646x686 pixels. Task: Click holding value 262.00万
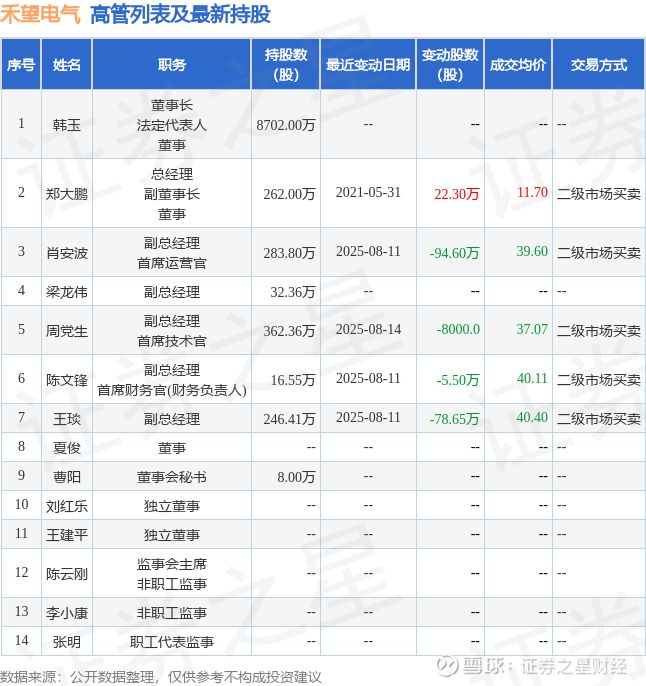click(x=289, y=194)
